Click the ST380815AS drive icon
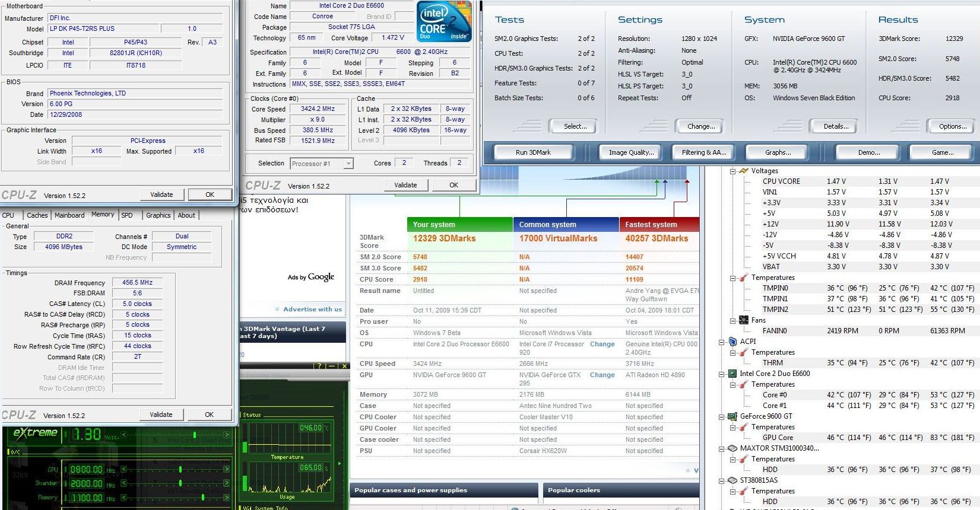This screenshot has width=980, height=510. coord(733,480)
